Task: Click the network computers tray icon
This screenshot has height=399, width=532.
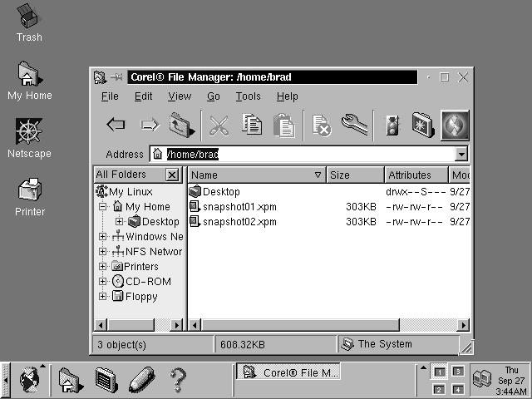Action: [482, 380]
